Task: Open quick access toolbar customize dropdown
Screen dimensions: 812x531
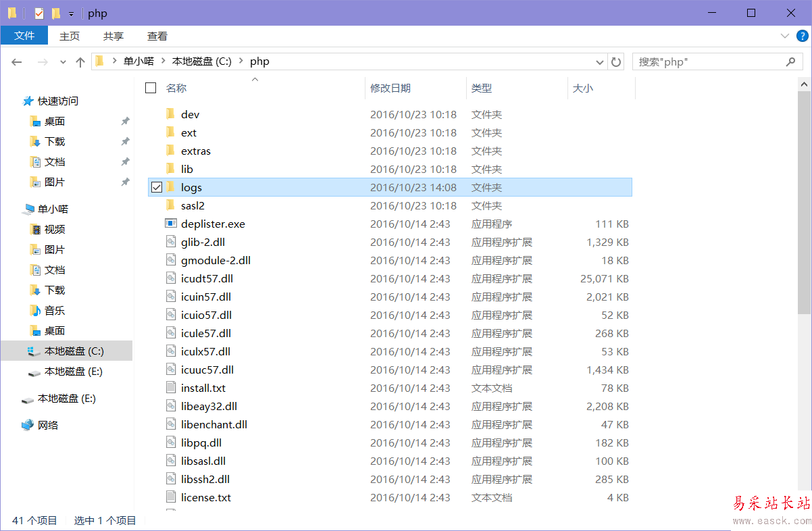Action: (x=71, y=14)
